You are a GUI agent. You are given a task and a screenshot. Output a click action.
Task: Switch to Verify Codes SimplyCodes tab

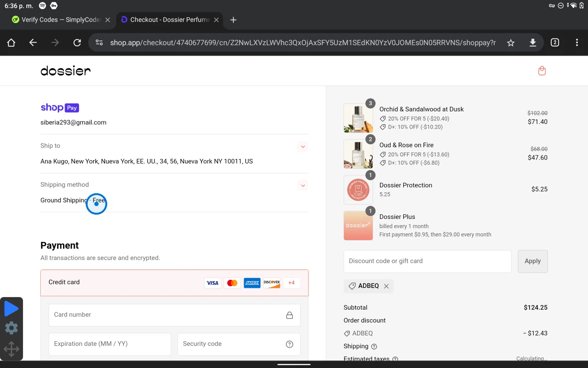point(61,20)
